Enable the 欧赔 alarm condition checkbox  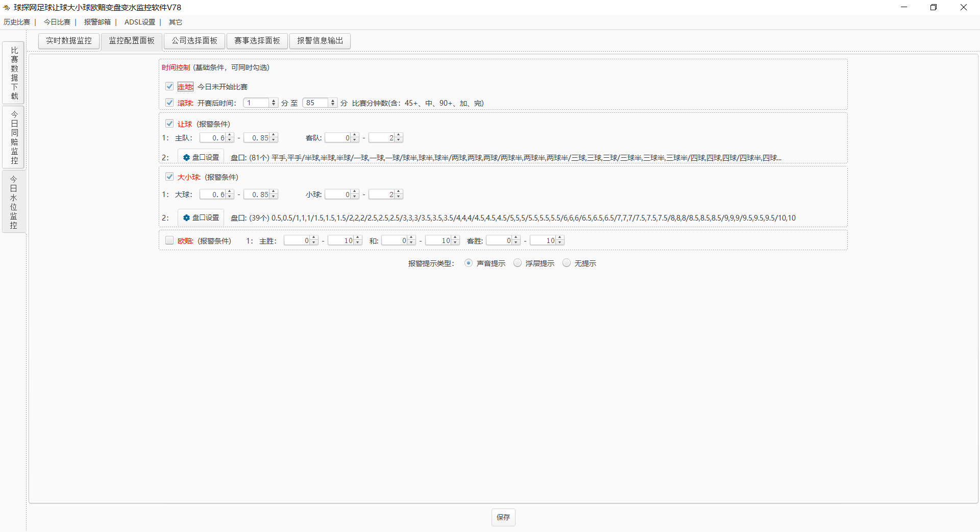pos(169,240)
